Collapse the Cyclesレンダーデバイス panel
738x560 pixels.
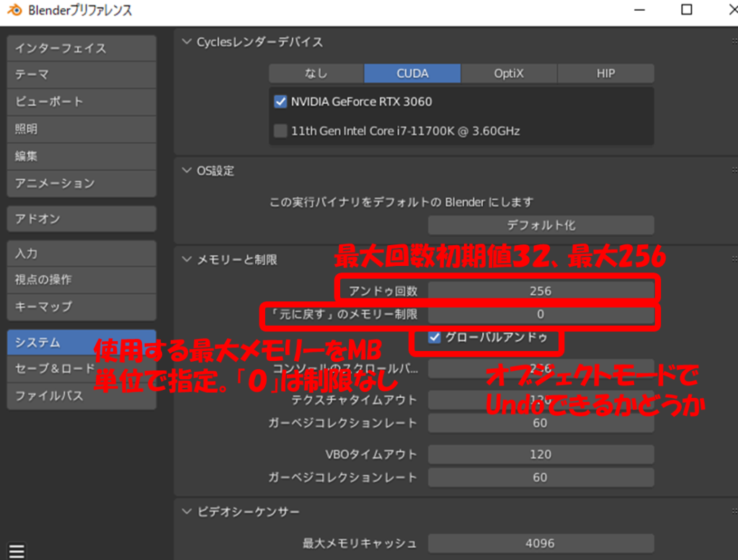coord(187,42)
